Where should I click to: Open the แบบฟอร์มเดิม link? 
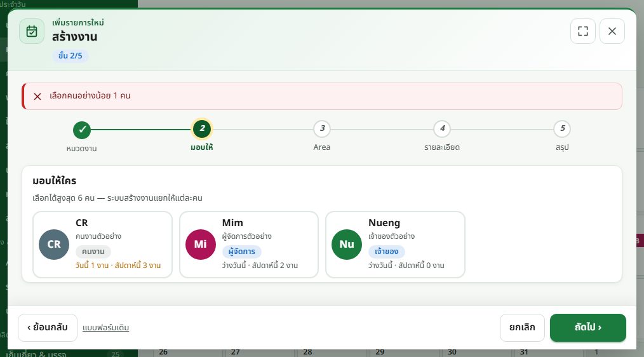point(106,328)
